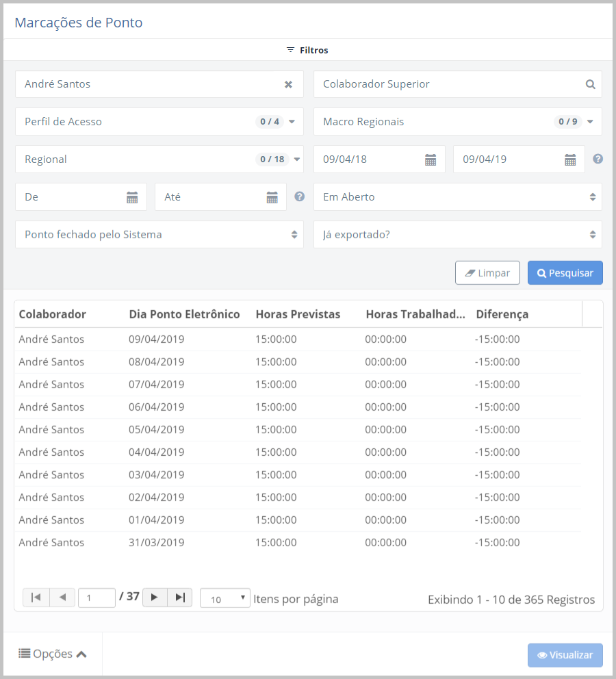Image resolution: width=616 pixels, height=679 pixels.
Task: Jump to the last results page
Action: tap(179, 598)
